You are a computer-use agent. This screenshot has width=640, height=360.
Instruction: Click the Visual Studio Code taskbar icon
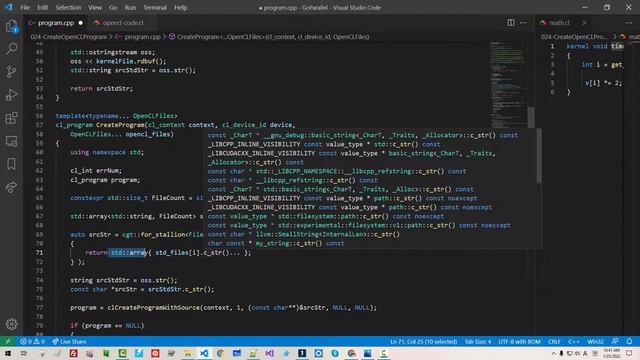(204, 353)
